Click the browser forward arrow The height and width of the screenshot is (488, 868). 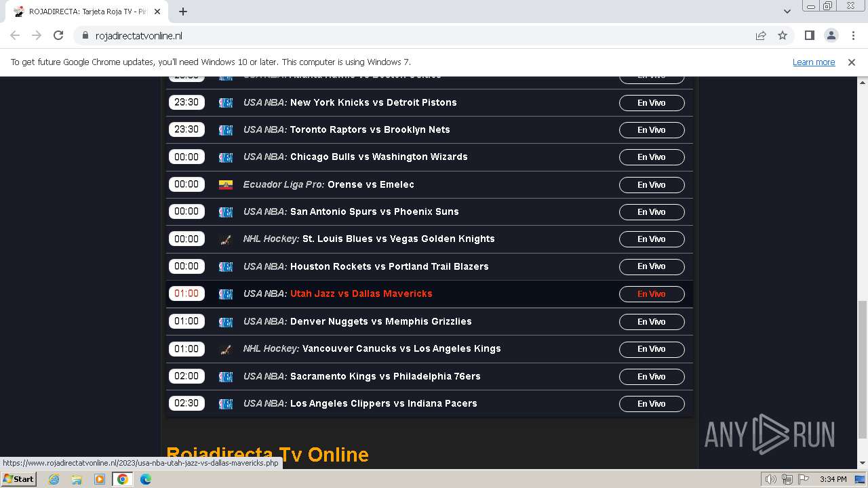(x=37, y=35)
